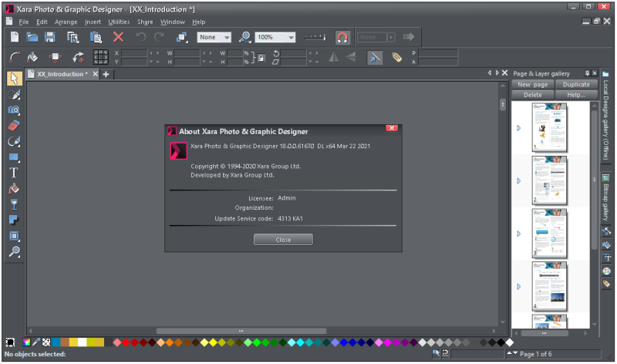This screenshot has height=364, width=617.
Task: Click Close in the About dialog
Action: [x=283, y=240]
